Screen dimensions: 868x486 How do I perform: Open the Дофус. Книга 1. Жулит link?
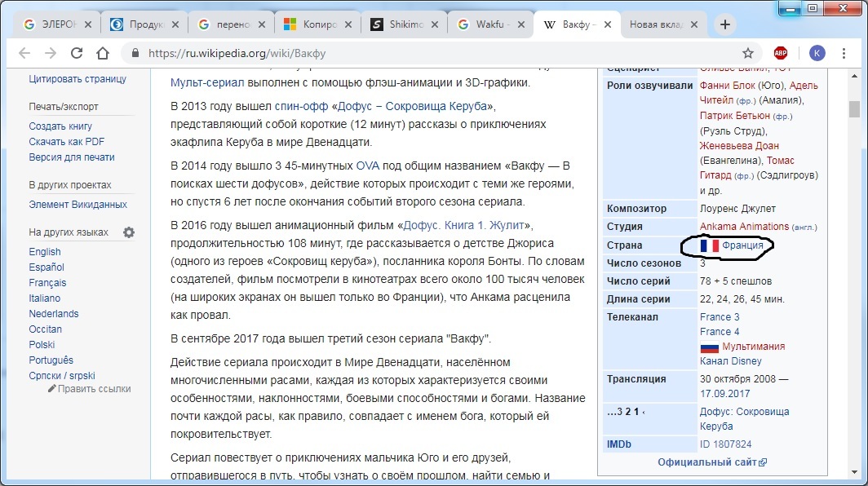point(464,225)
